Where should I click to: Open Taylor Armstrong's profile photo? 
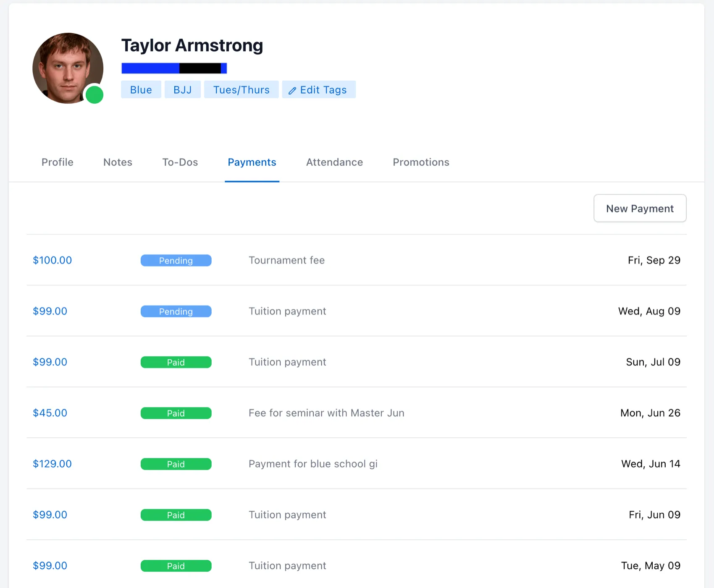(x=68, y=67)
